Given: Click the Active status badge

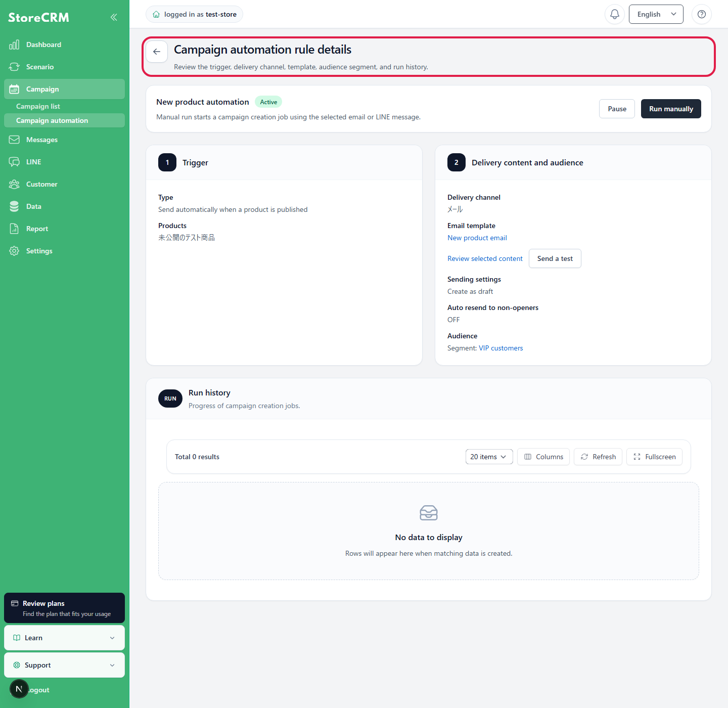Looking at the screenshot, I should coord(268,102).
